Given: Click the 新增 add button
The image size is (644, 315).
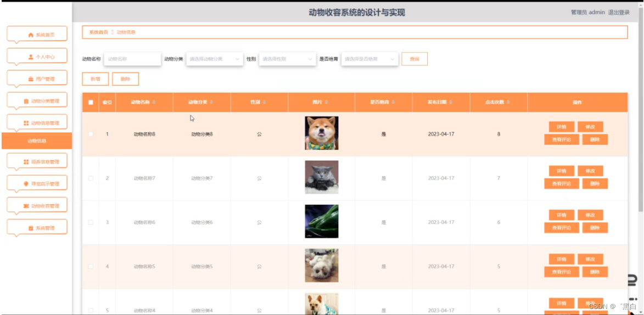Looking at the screenshot, I should 96,79.
